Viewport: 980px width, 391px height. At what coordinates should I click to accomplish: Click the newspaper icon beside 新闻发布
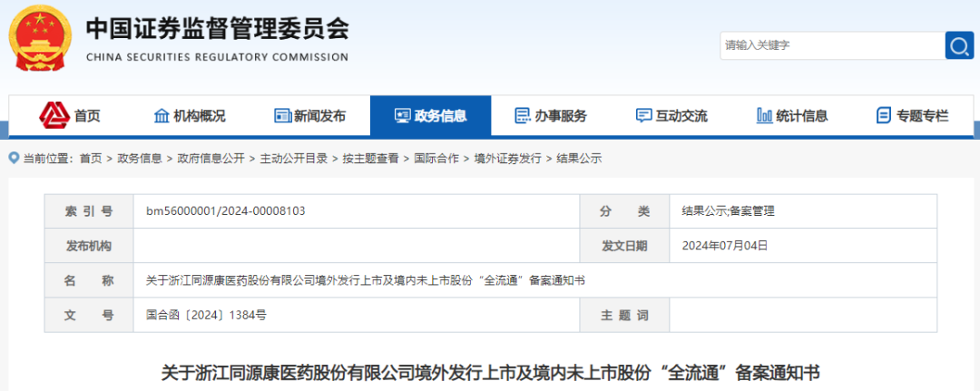tap(282, 116)
